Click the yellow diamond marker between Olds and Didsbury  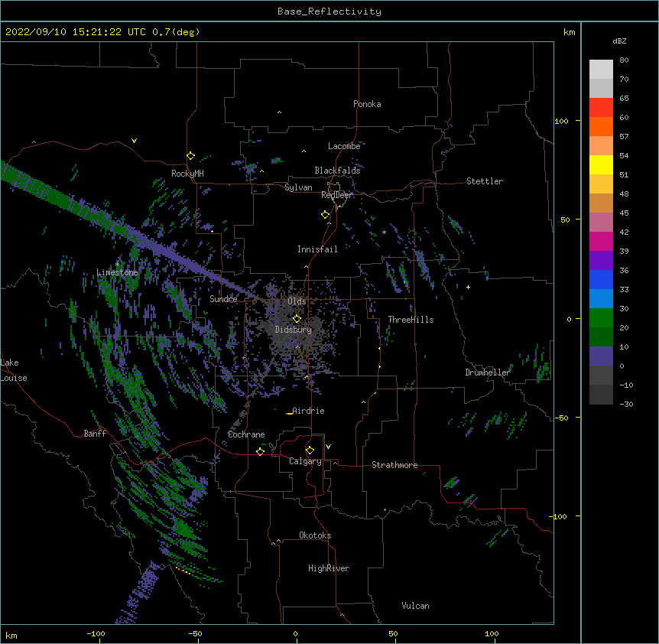pyautogui.click(x=297, y=319)
